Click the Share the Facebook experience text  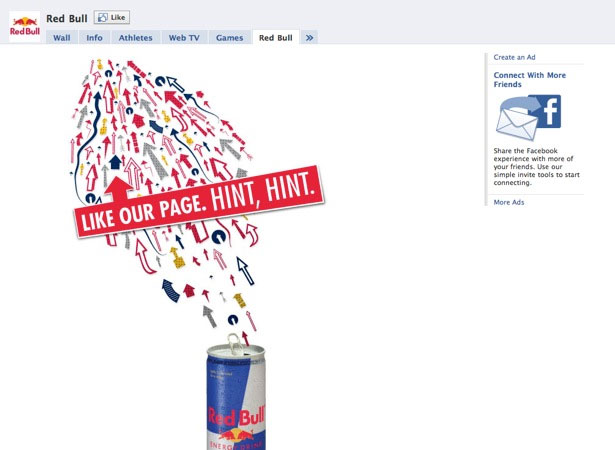point(536,167)
